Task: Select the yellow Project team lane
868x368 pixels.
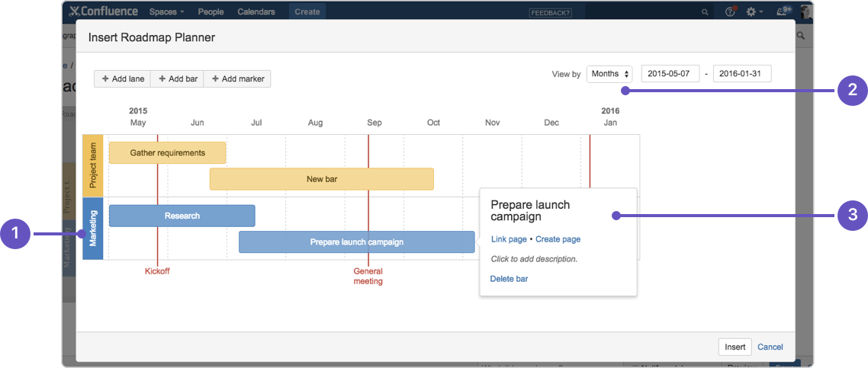Action: (x=92, y=166)
